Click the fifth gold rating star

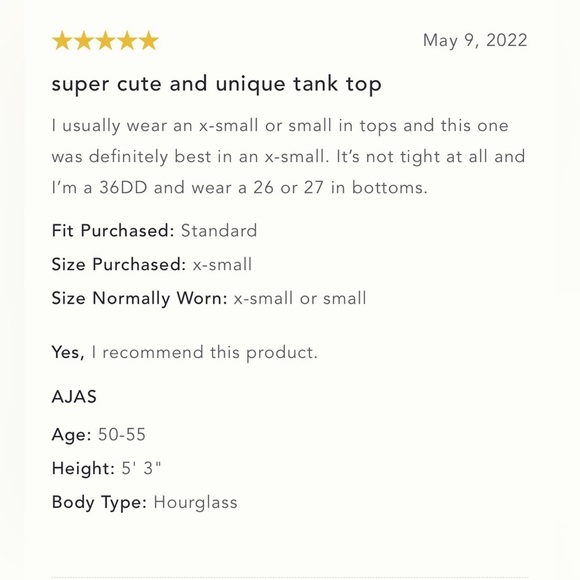pyautogui.click(x=149, y=40)
